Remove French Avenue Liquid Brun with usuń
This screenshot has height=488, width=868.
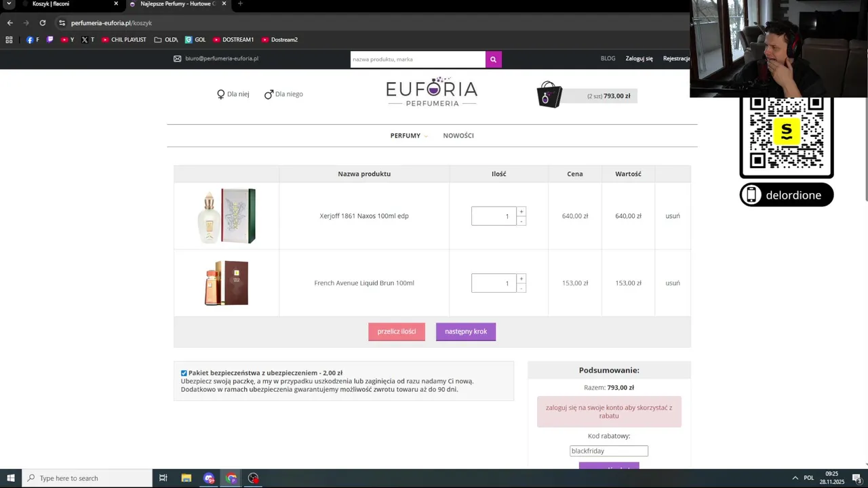point(673,283)
